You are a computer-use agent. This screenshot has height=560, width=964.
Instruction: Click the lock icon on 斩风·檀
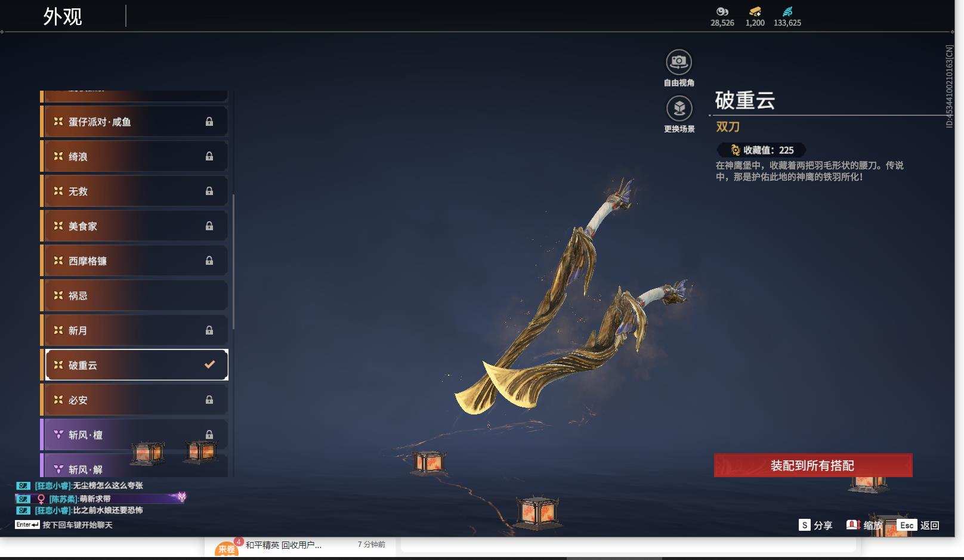[x=209, y=435]
